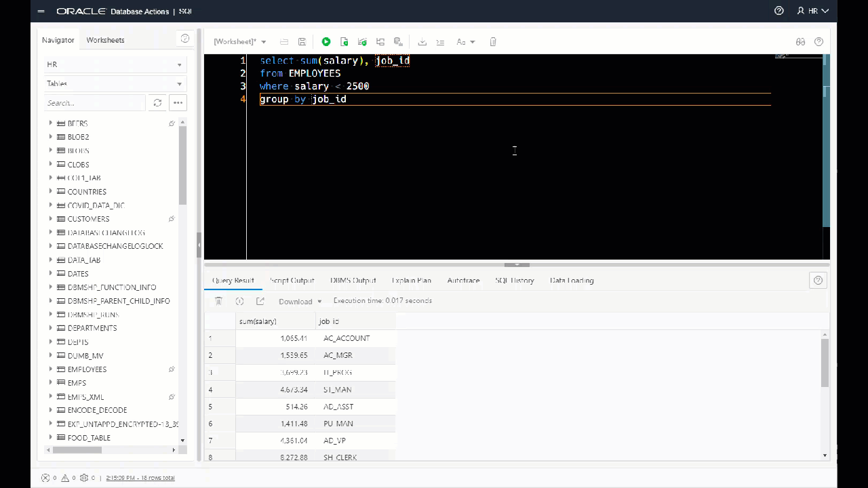Screen dimensions: 868x488
Task: Expand the DEPARTMENTS table node
Action: [x=50, y=327]
